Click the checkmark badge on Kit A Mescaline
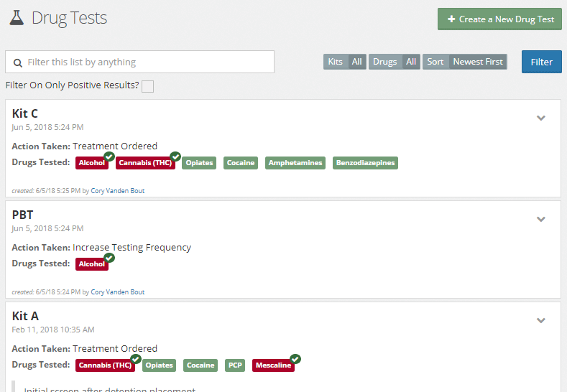 pyautogui.click(x=295, y=359)
